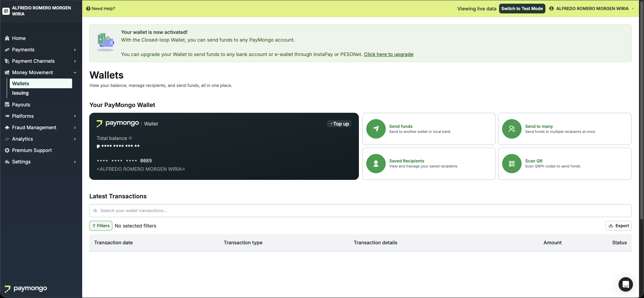Click the Fraud Management sidebar icon
This screenshot has width=644, height=298.
(x=7, y=128)
